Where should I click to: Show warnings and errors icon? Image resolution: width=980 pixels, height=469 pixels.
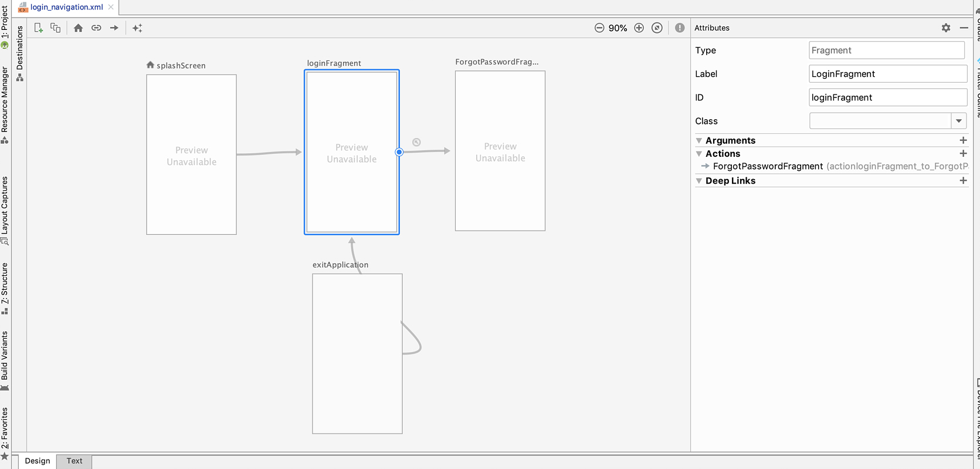680,28
